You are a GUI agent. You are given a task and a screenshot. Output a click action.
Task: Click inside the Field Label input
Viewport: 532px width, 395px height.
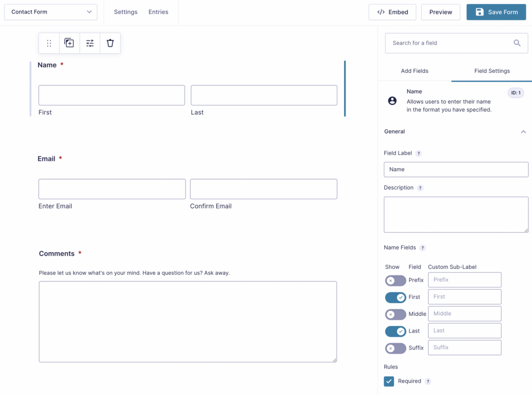pyautogui.click(x=456, y=169)
